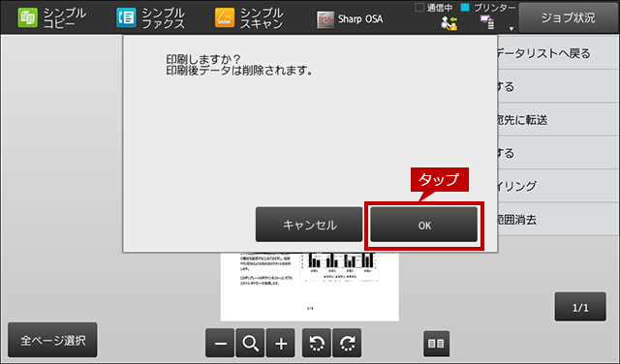Zoom out with the minus button
Image resolution: width=620 pixels, height=364 pixels.
tap(220, 343)
